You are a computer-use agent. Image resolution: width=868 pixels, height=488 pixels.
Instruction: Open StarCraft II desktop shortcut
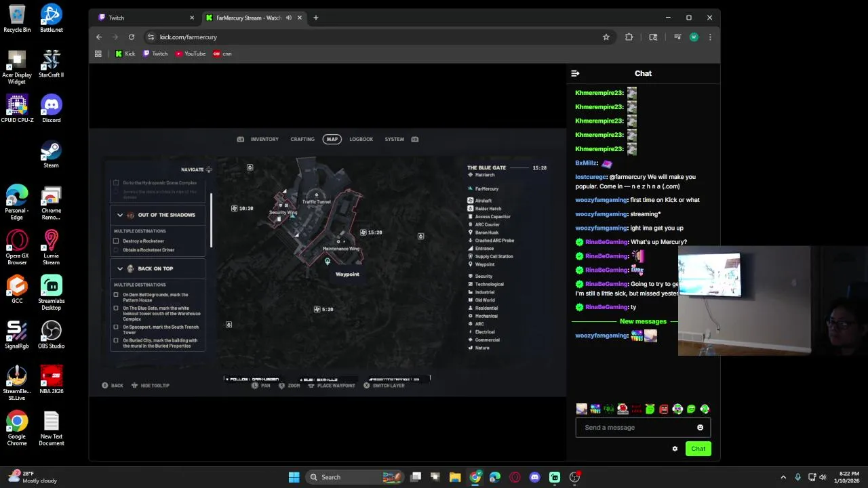click(51, 64)
